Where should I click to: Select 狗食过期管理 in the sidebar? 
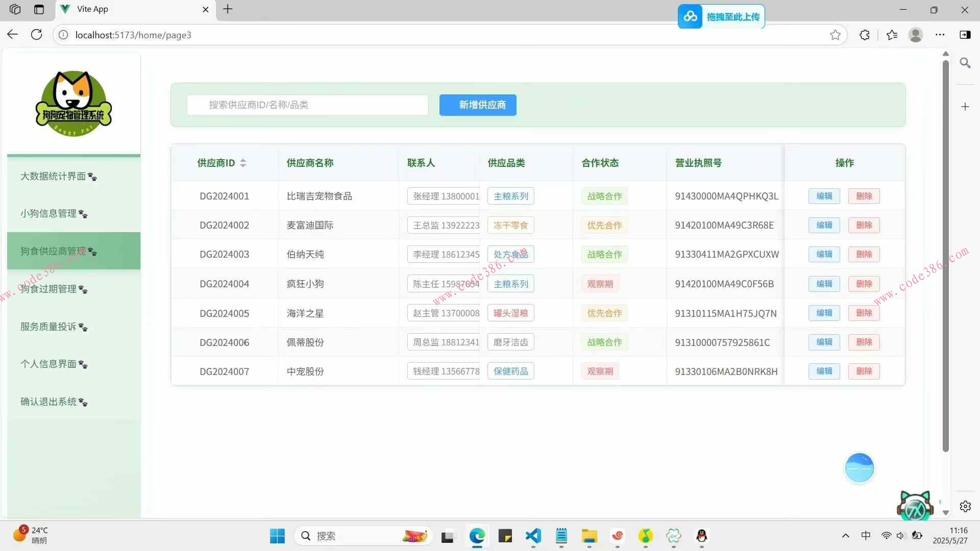(x=53, y=289)
